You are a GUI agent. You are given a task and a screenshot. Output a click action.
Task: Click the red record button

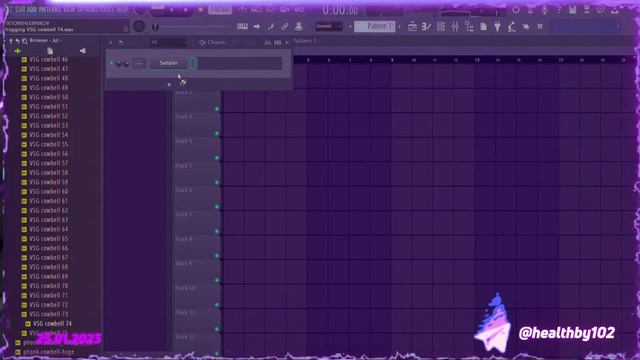click(x=200, y=10)
